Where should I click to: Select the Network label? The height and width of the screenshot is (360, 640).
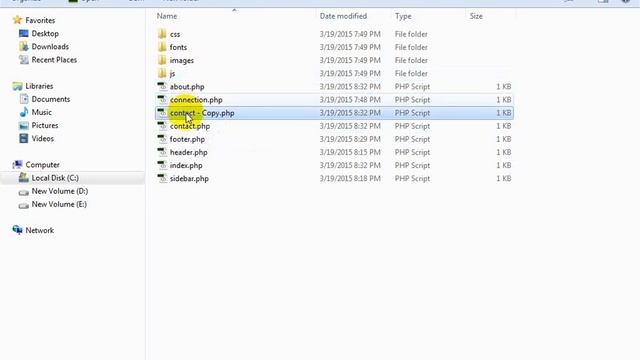40,230
